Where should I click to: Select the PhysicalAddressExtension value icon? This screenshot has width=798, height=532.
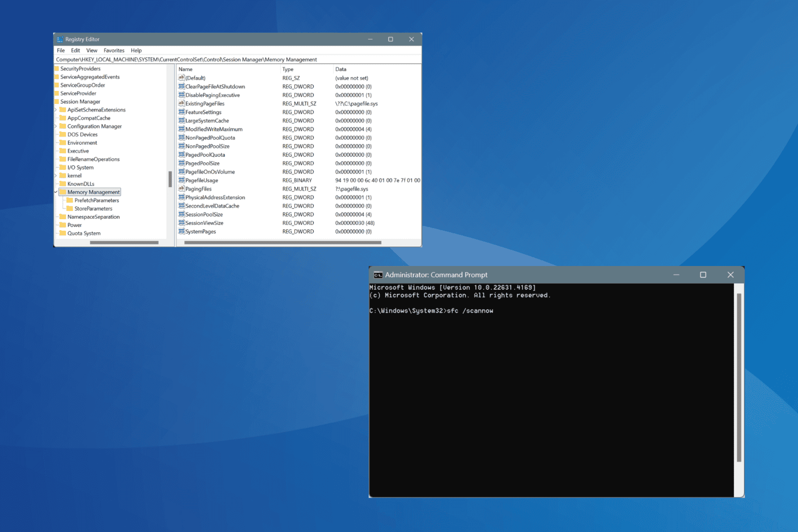pyautogui.click(x=181, y=197)
